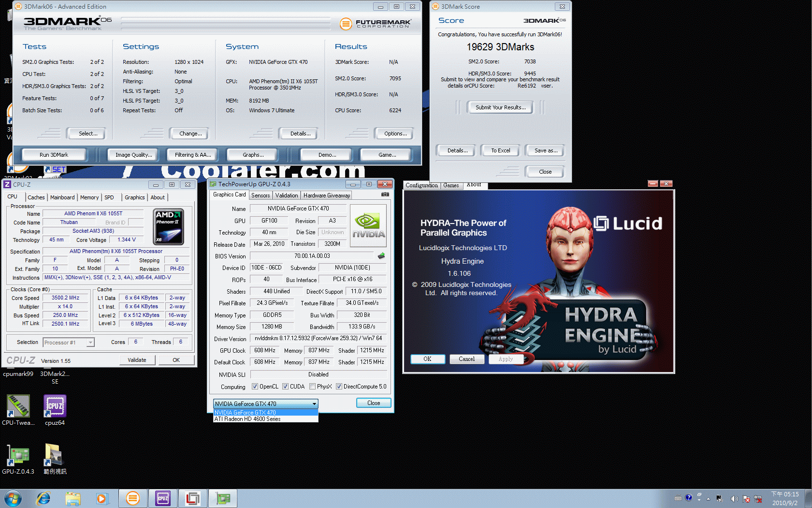
Task: Open the Processor #1 selection dropdown
Action: (x=69, y=343)
